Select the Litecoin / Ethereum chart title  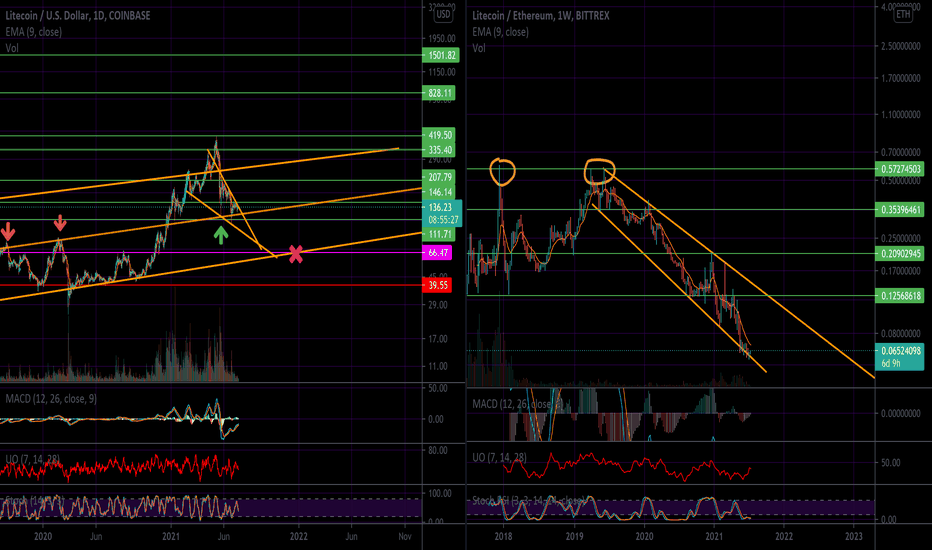541,16
